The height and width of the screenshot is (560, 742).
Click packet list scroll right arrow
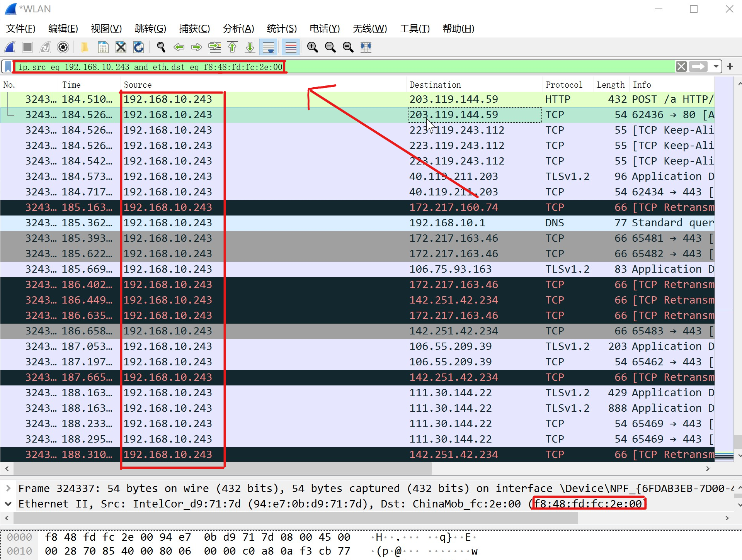coord(708,468)
